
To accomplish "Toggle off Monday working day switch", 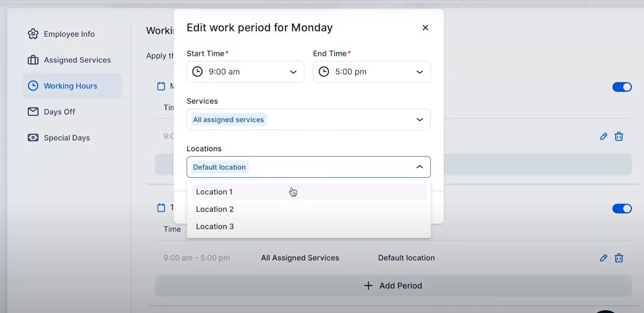I will pos(622,87).
